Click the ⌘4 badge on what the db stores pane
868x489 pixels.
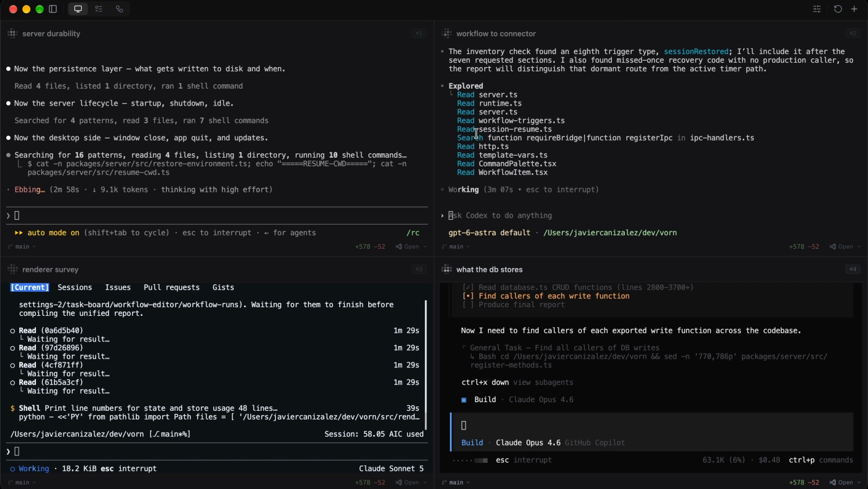pyautogui.click(x=853, y=269)
